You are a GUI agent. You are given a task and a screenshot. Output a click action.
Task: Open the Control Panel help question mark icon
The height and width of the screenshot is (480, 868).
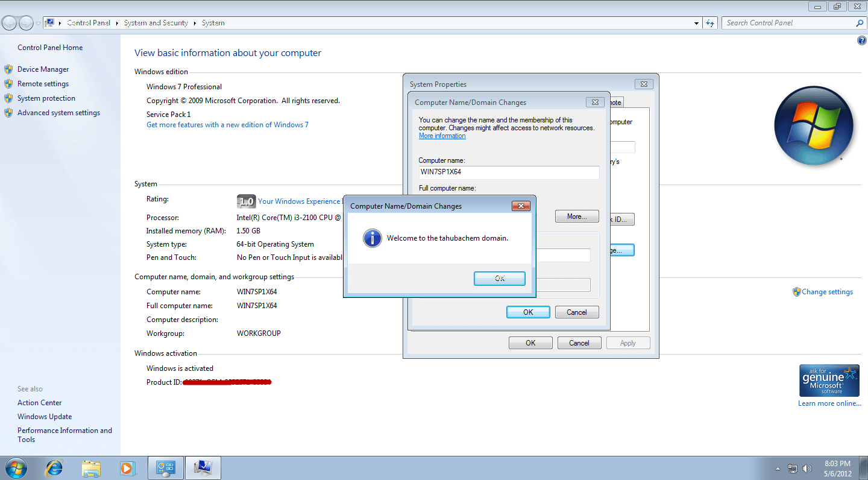point(861,40)
